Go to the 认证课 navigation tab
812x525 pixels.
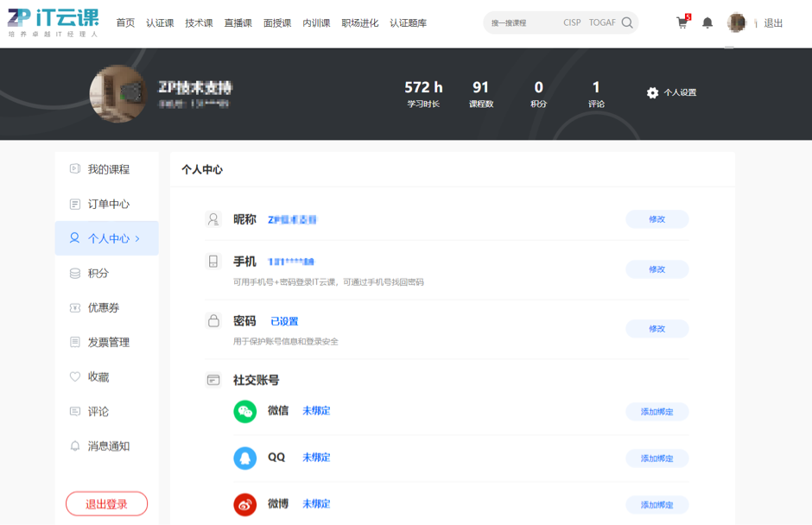pyautogui.click(x=160, y=23)
